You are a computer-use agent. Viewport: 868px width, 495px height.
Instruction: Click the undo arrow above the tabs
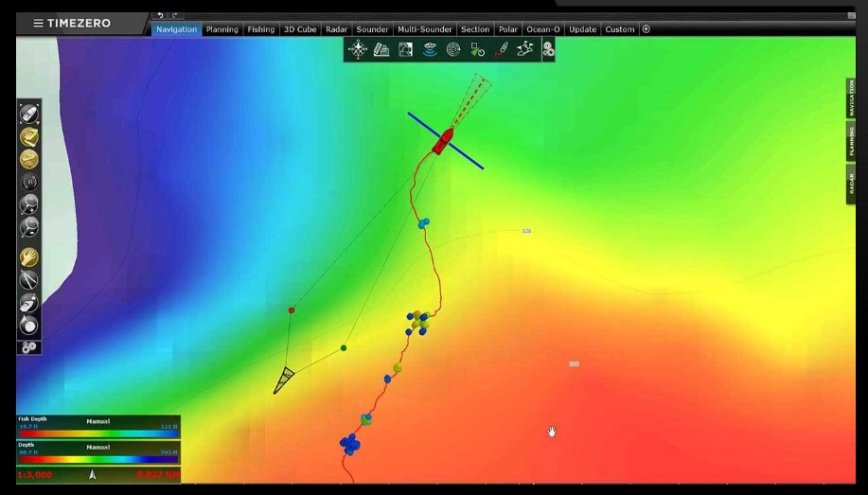click(x=160, y=15)
